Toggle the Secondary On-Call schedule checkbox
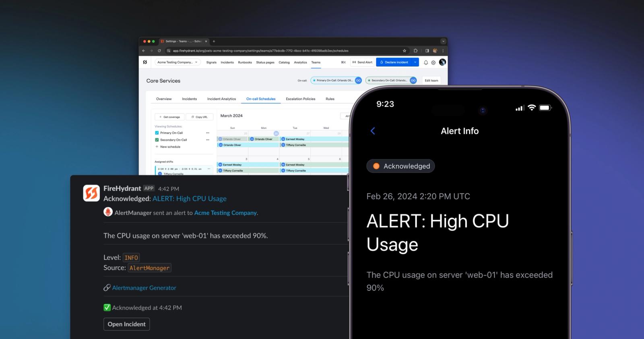644x339 pixels. (x=157, y=140)
